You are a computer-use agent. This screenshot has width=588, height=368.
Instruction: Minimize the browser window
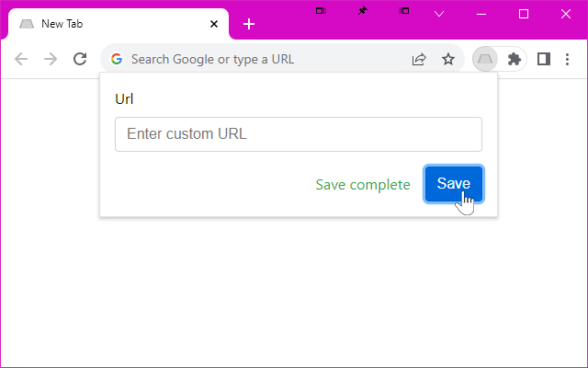(481, 15)
